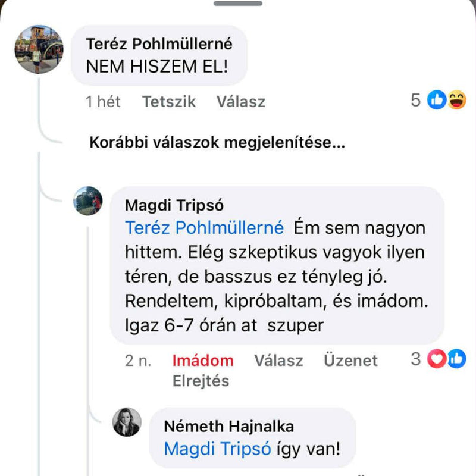Hide Magdi's reply with Elrejtés
Screen dimensions: 476x476
(x=201, y=381)
